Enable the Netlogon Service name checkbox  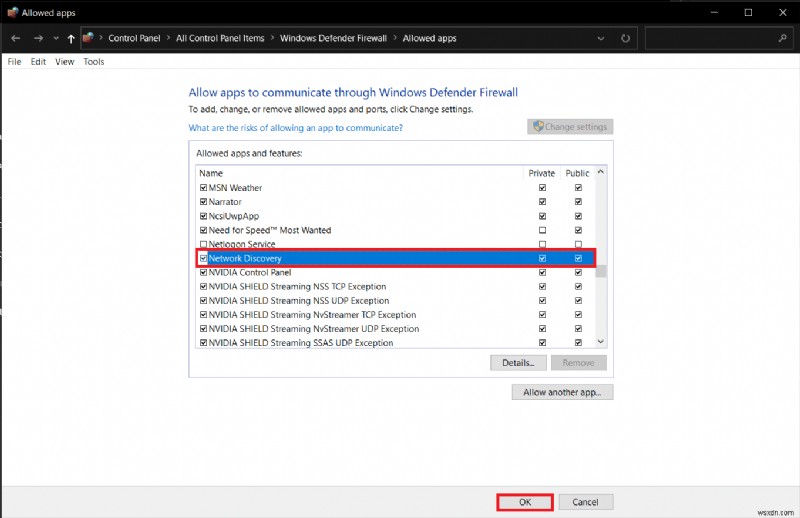tap(204, 244)
